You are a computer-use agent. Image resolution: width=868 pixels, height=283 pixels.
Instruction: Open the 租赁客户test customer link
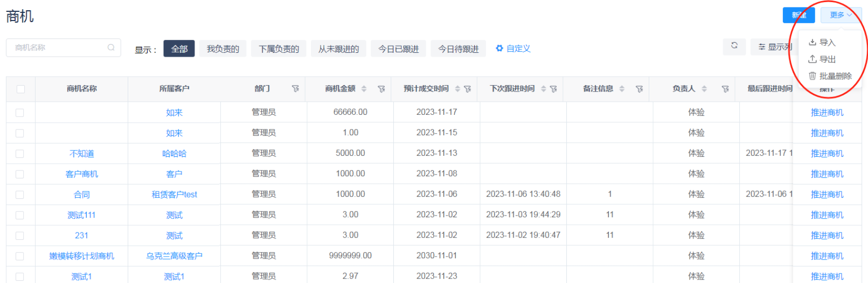click(174, 195)
